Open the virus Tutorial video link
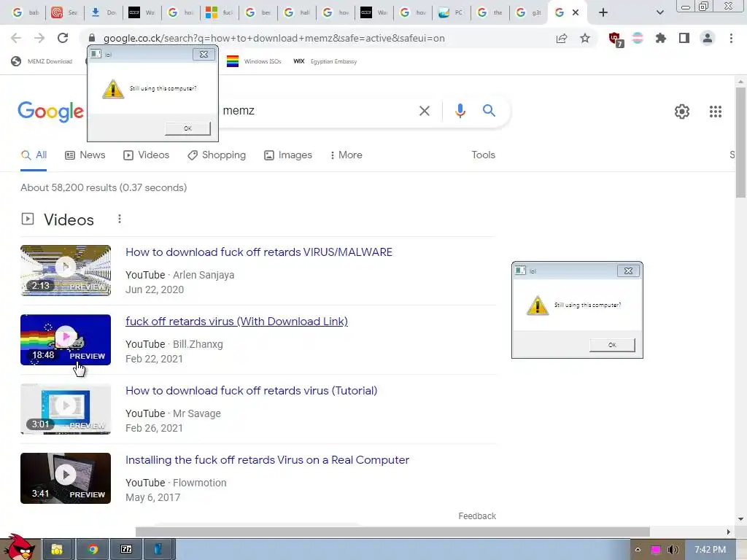Viewport: 747px width, 560px height. (252, 391)
